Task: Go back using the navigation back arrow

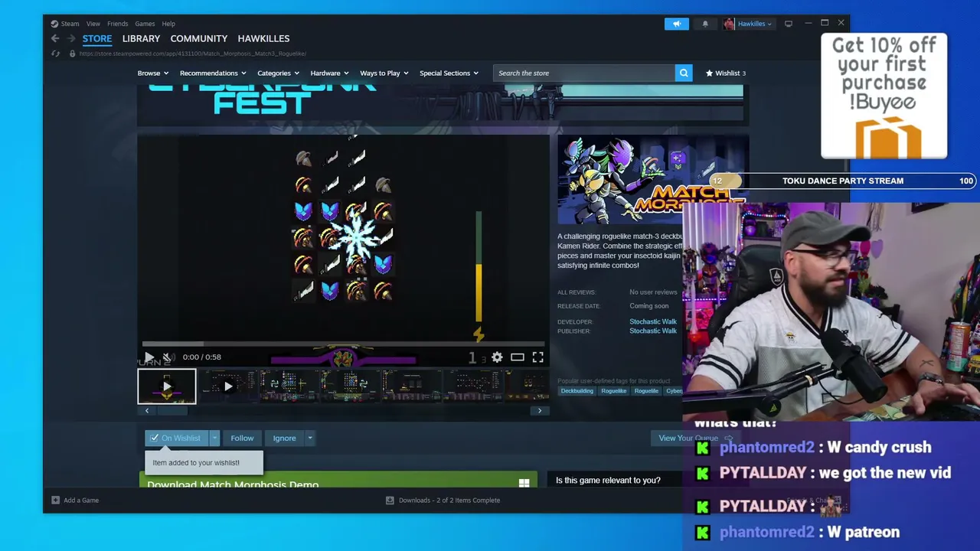Action: click(x=55, y=38)
